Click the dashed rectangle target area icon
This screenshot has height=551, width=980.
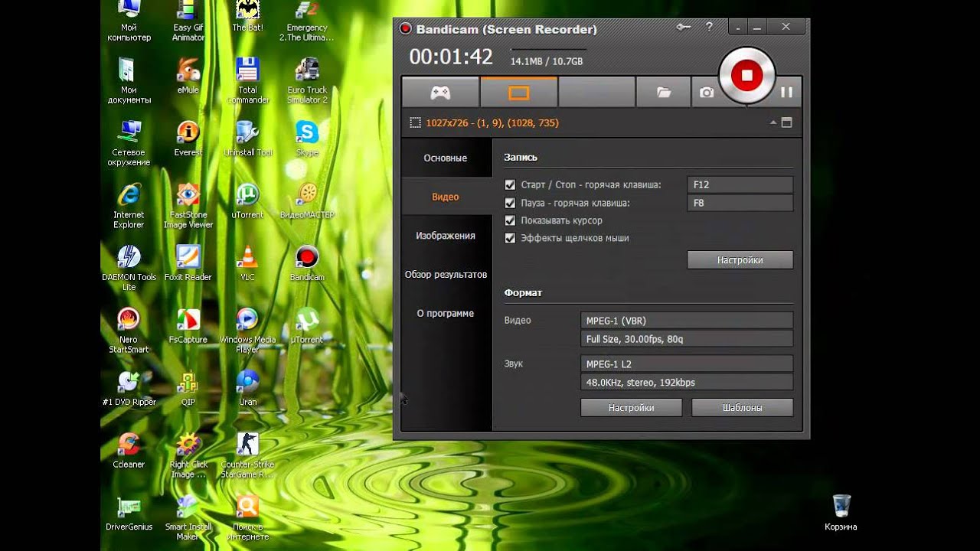click(x=415, y=122)
